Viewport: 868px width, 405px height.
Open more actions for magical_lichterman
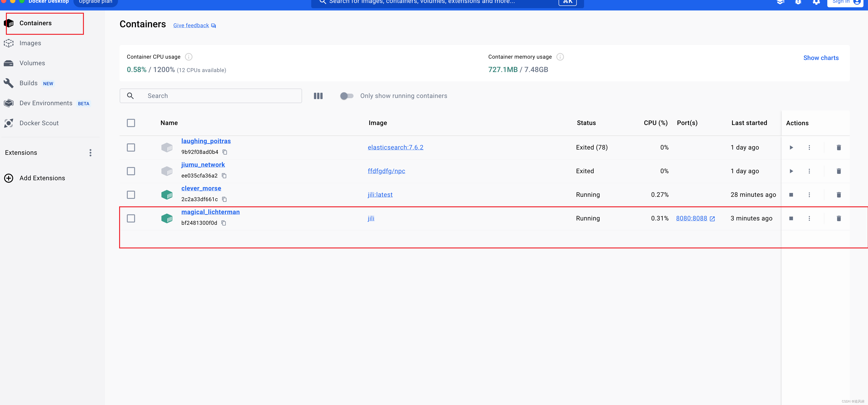809,218
